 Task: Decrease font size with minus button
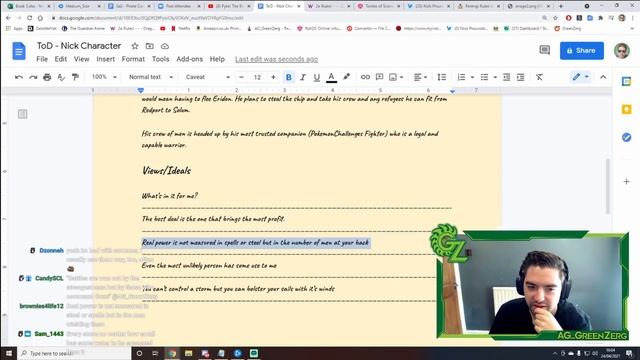tap(241, 77)
